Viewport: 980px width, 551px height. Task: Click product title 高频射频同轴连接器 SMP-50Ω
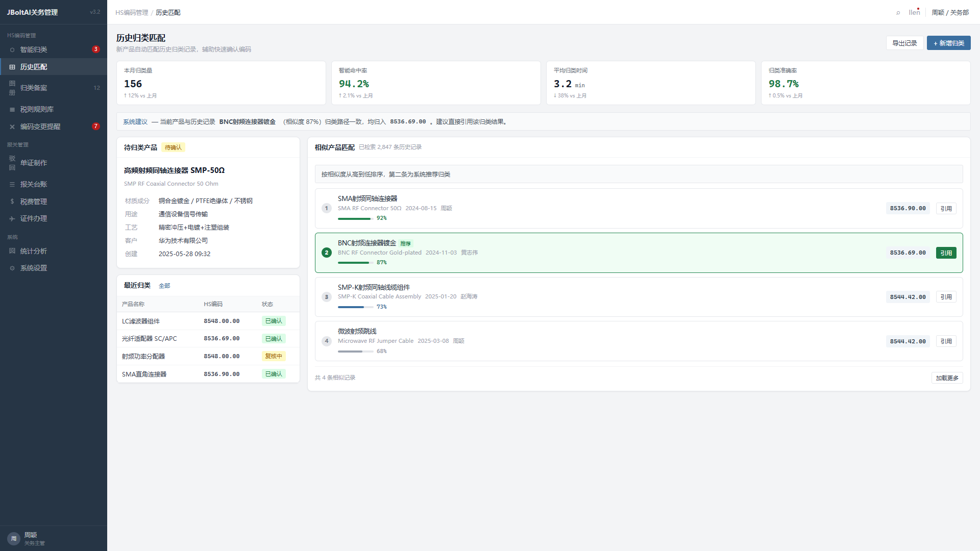tap(175, 170)
